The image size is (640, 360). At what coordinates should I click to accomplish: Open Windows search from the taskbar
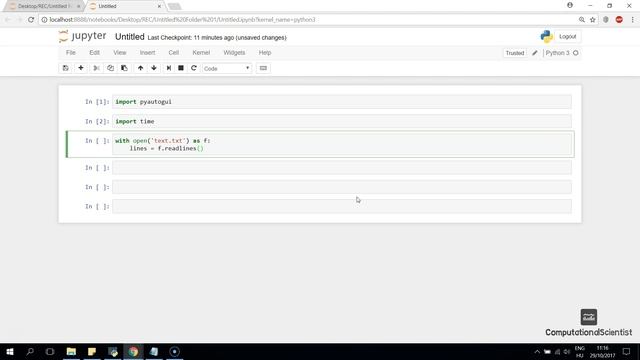[30, 351]
